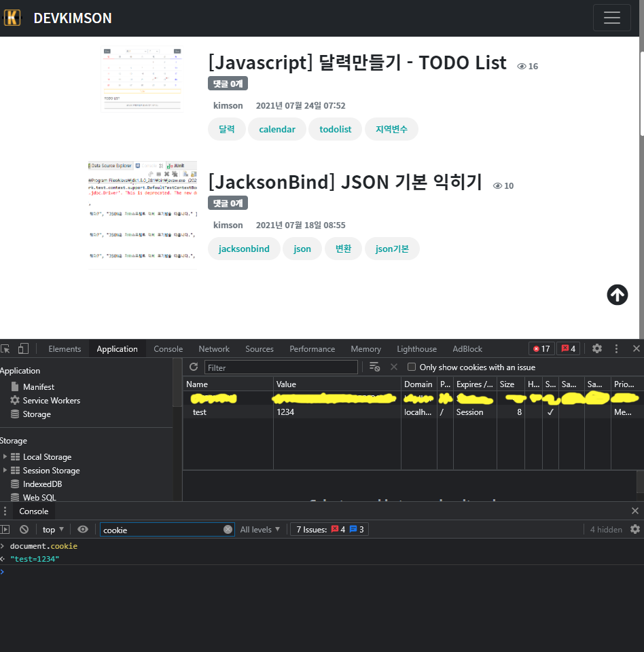Viewport: 644px width, 652px height.
Task: Click the DEVKIMSON logo icon
Action: click(x=12, y=18)
